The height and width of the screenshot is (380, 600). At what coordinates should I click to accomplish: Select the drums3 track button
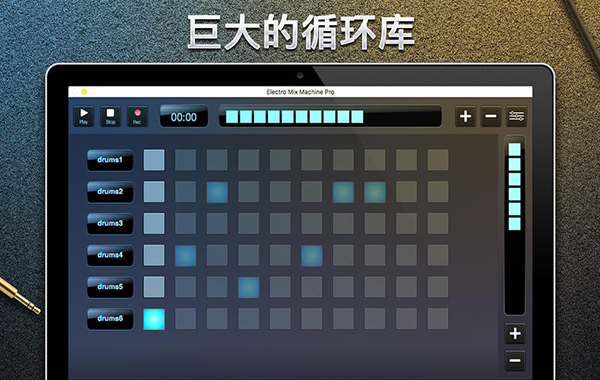(x=110, y=223)
